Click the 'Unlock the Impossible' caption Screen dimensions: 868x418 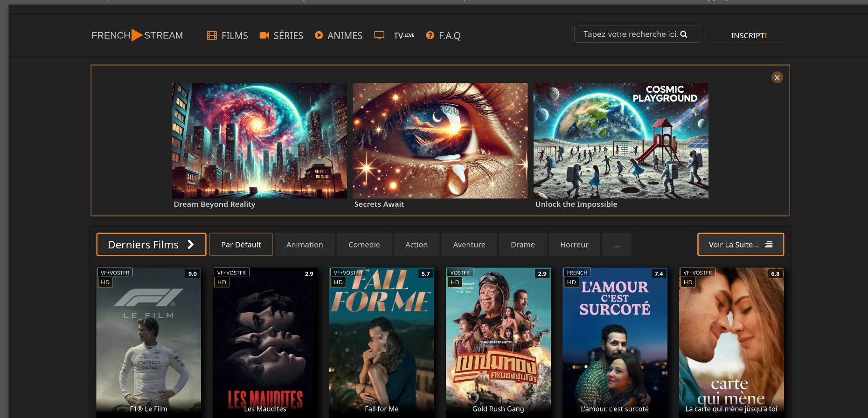(x=576, y=204)
